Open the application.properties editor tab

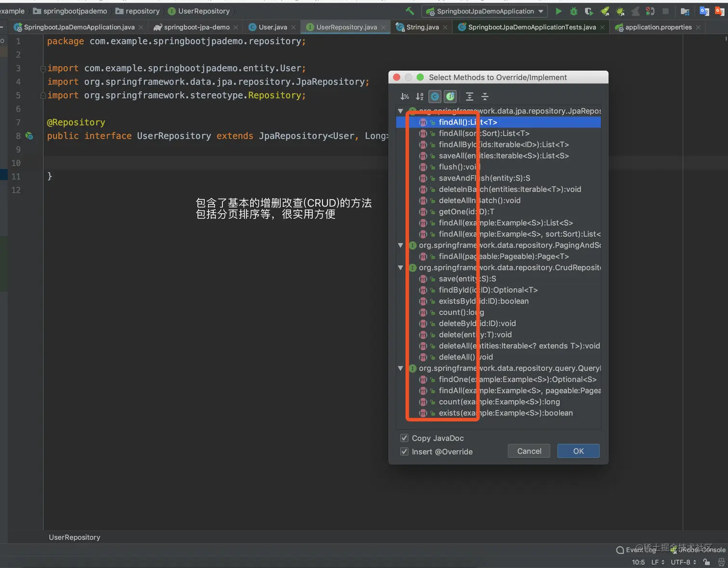click(658, 27)
